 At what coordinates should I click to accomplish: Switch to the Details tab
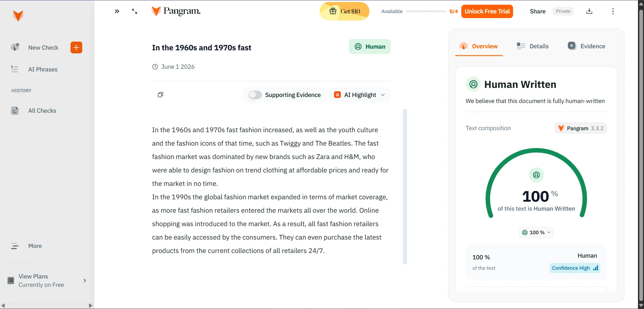click(x=533, y=46)
